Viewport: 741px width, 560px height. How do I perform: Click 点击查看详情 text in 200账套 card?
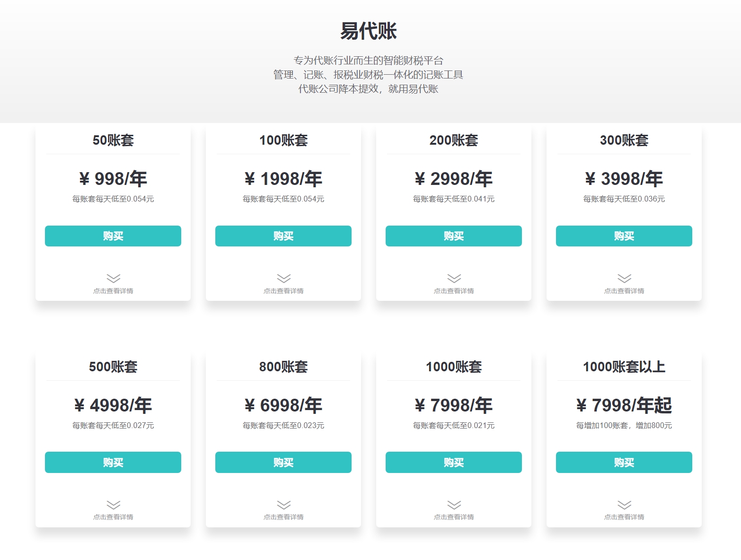(x=454, y=291)
